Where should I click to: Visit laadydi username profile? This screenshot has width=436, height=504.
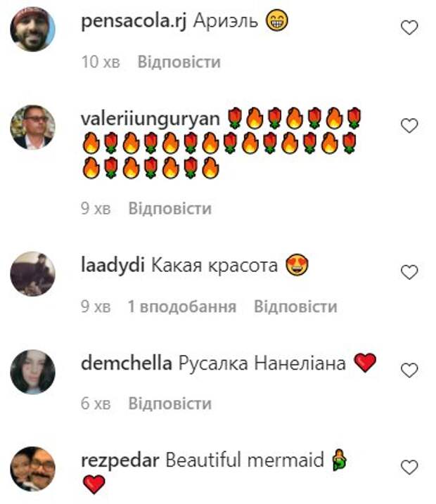coord(113,266)
